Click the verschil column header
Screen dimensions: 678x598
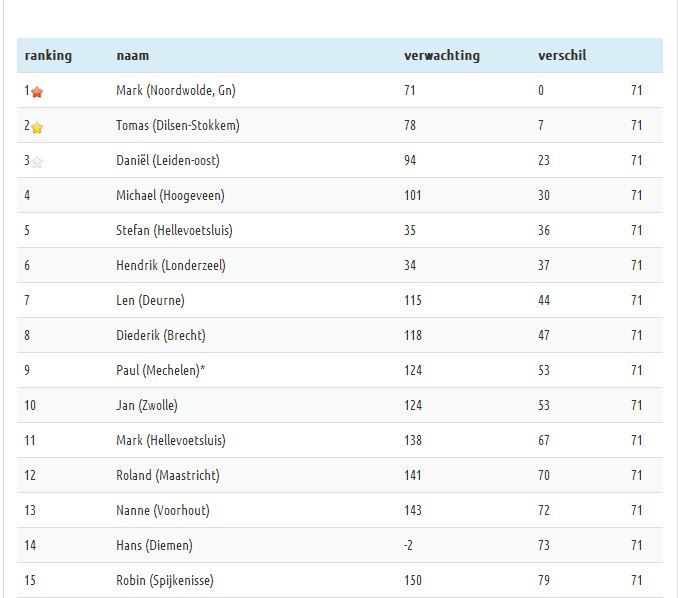coord(562,55)
